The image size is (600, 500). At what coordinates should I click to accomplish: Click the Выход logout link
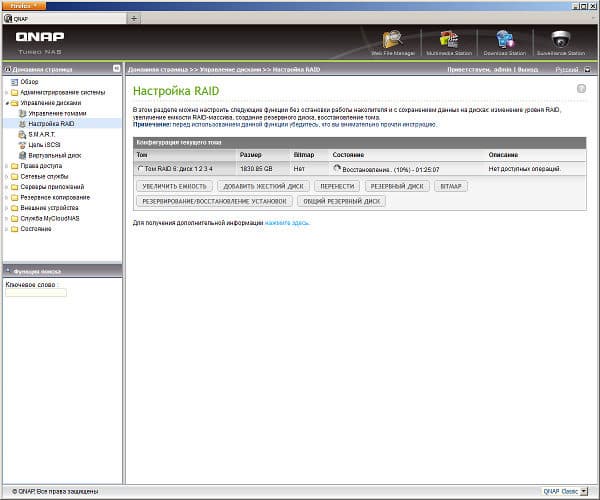[x=528, y=70]
